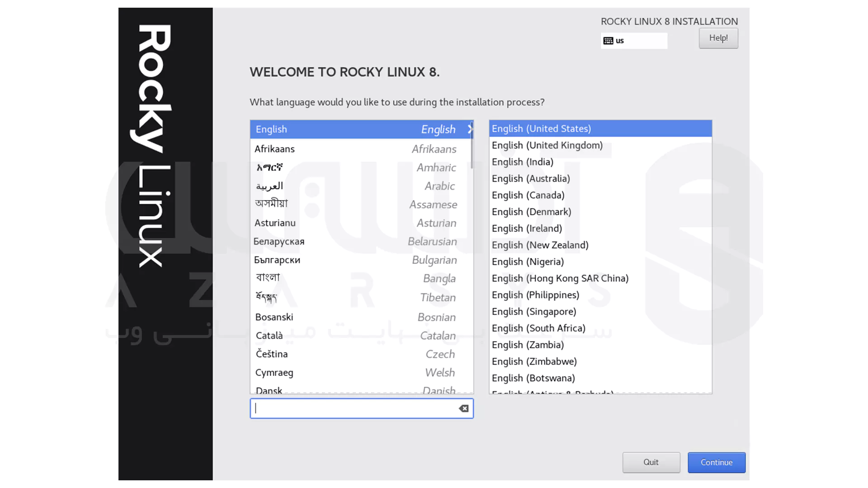Choose English (United Kingdom) locale
The image size is (868, 488).
coord(600,145)
